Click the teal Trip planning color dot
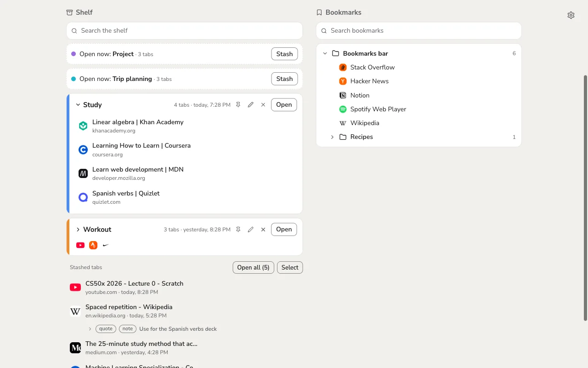588x368 pixels. [73, 79]
